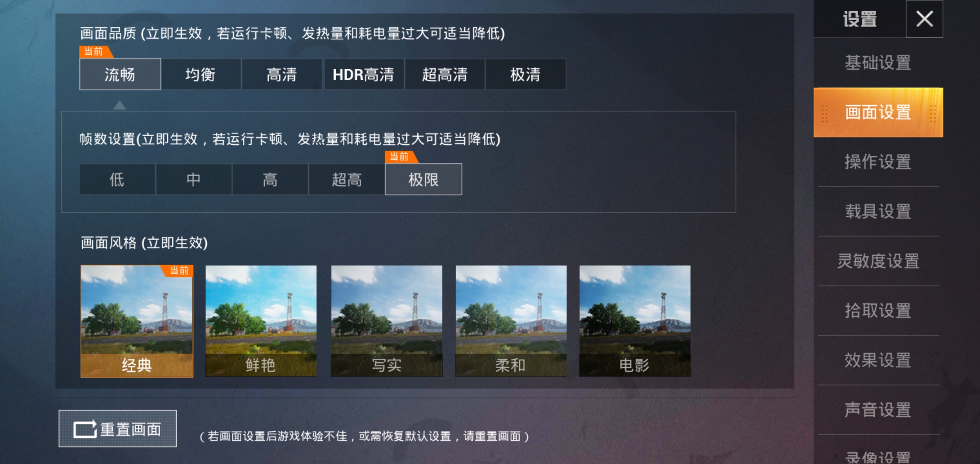The height and width of the screenshot is (464, 980).
Task: Pick the 写实 style thumbnail
Action: (x=386, y=321)
